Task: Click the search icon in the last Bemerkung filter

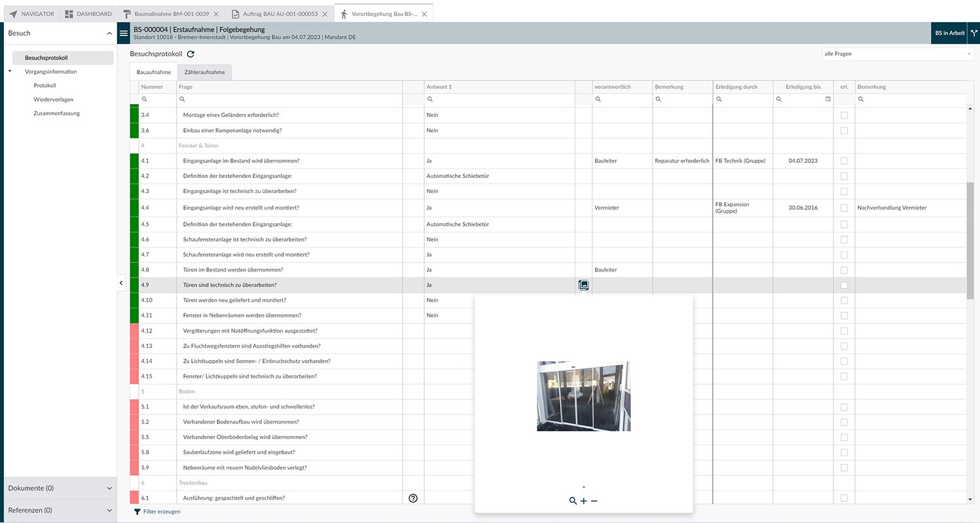Action: (861, 99)
